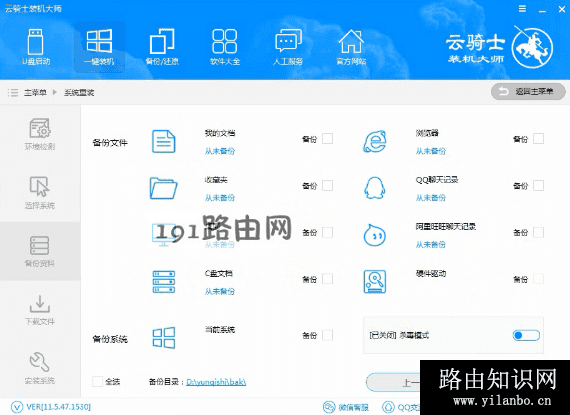Check the 备份 box for 我的文档
The width and height of the screenshot is (570, 415).
(x=328, y=139)
